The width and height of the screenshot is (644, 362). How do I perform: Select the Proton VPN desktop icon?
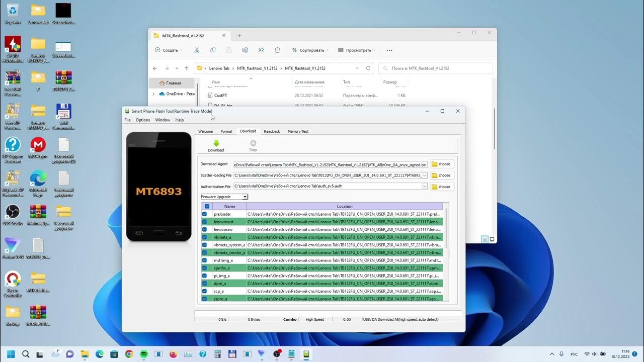[13, 248]
